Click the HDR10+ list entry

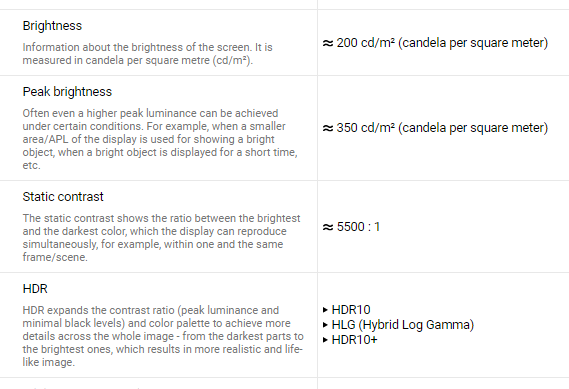point(355,340)
